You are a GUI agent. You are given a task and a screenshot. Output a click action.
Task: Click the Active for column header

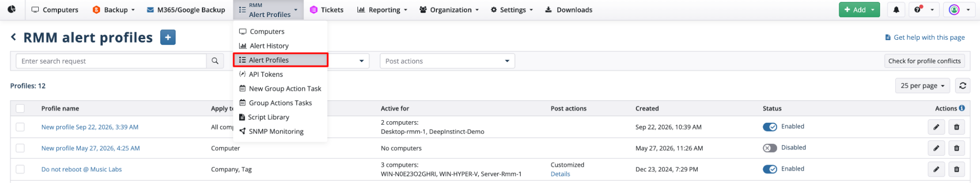395,109
